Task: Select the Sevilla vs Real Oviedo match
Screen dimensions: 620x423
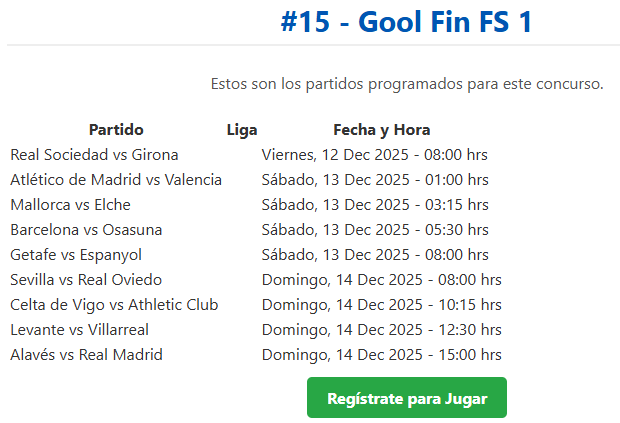Action: pos(86,280)
